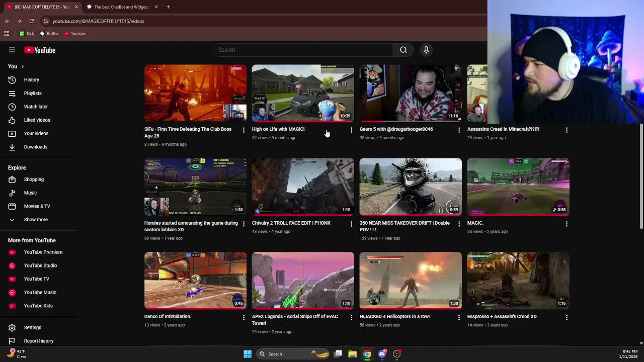Open more options for 360 Near Miss video

[x=459, y=224]
